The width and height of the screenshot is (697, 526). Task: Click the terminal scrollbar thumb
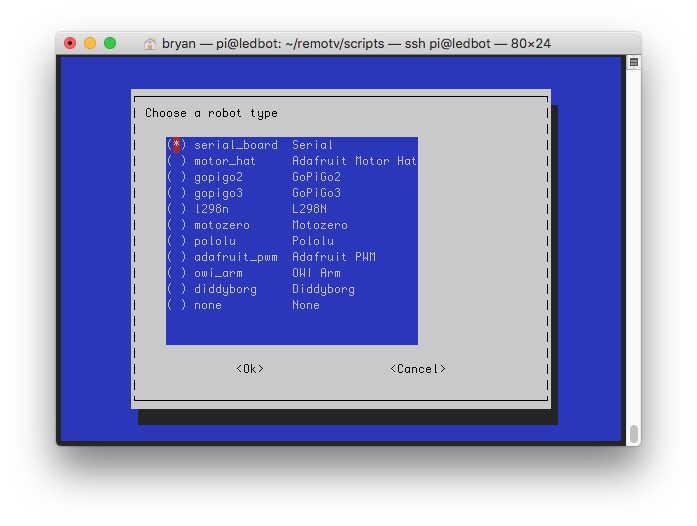[634, 434]
